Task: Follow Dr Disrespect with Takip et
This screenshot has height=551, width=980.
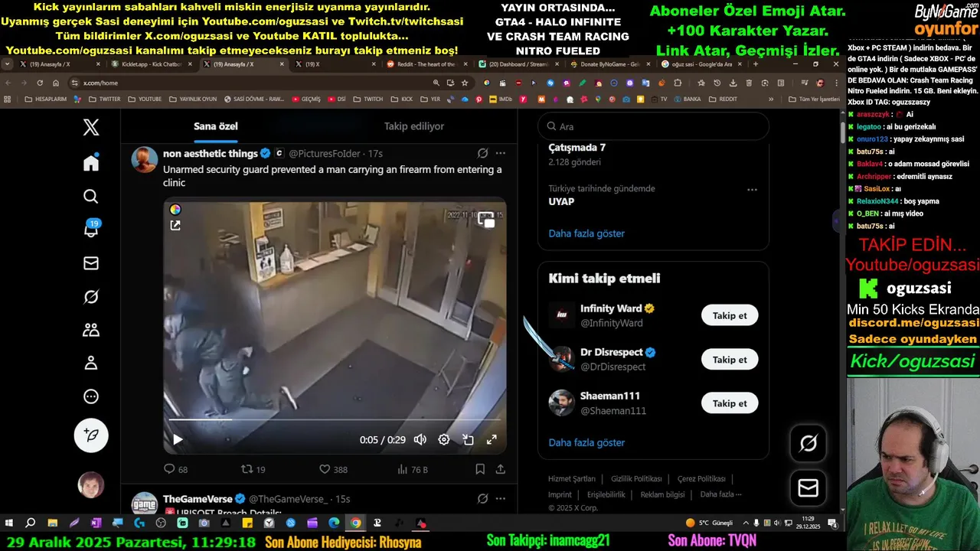Action: pyautogui.click(x=730, y=360)
